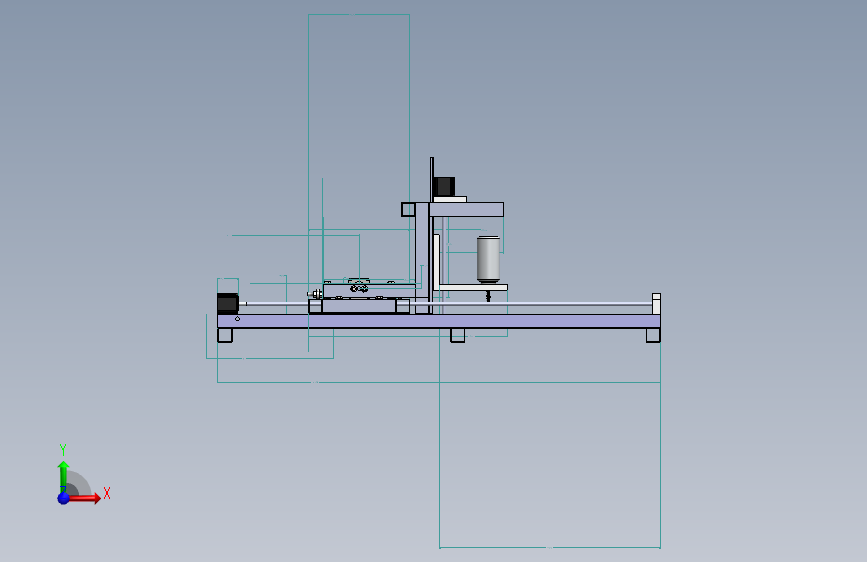Click the 'X' label of the coordinate triad

(107, 493)
